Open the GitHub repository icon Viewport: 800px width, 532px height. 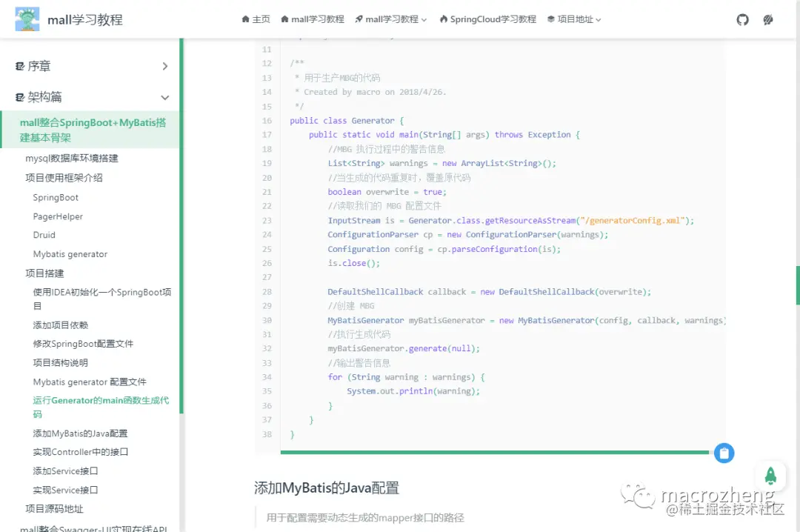point(742,19)
